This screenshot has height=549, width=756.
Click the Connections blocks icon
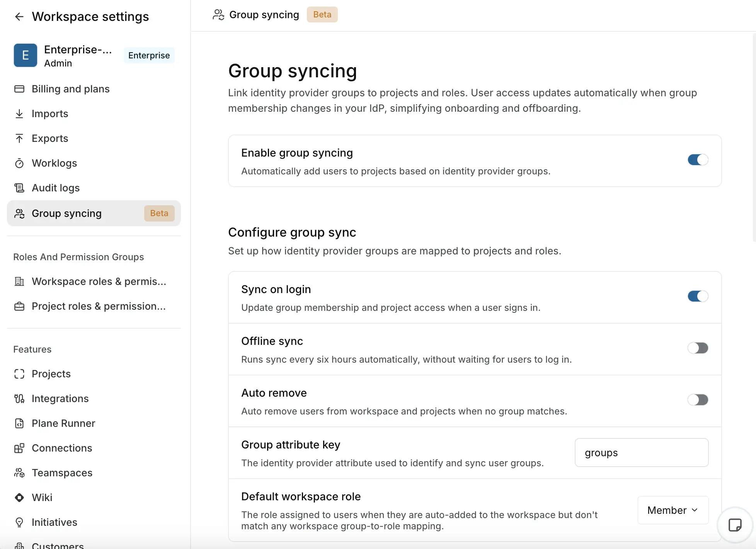coord(19,448)
